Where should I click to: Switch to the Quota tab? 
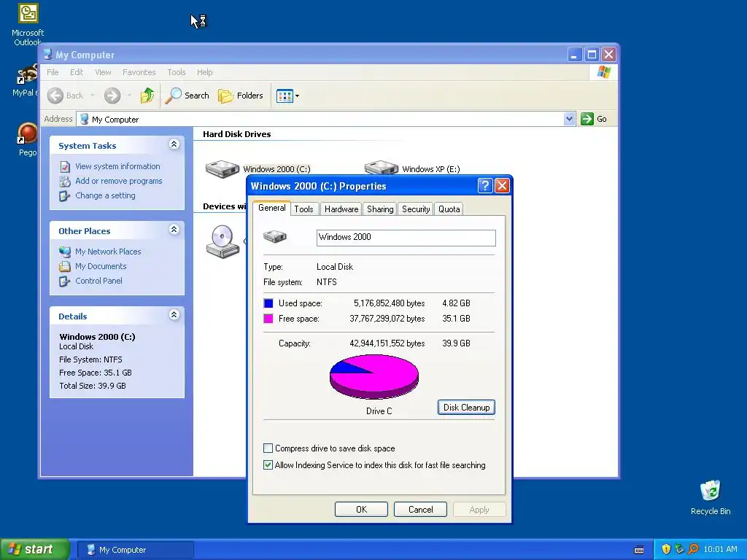pos(449,209)
